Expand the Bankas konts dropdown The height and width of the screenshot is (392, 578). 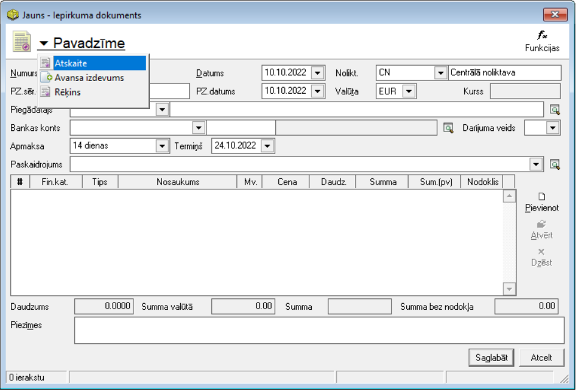coord(199,128)
